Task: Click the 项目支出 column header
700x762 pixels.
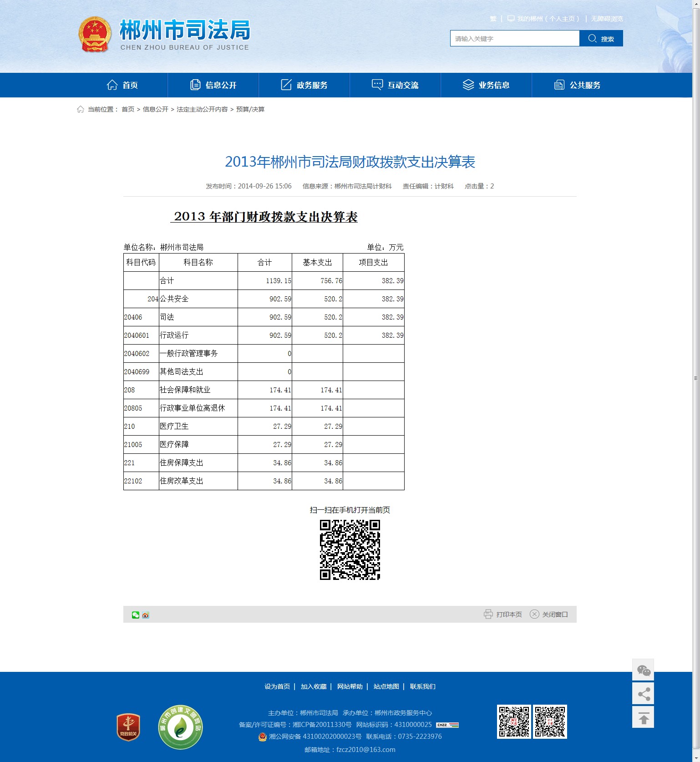Action: (x=374, y=262)
